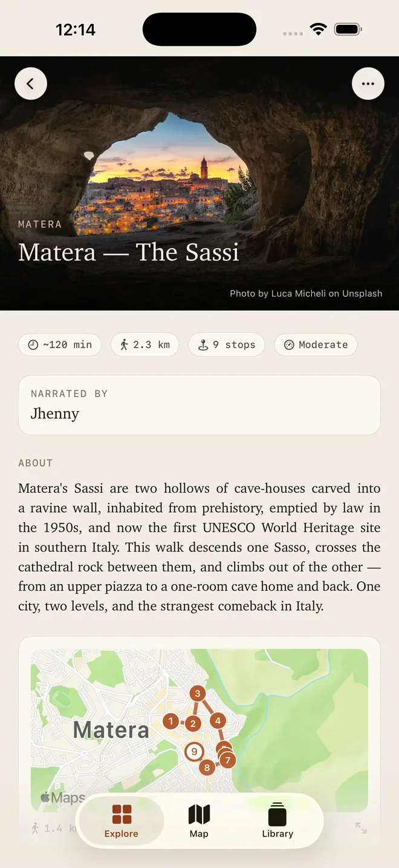Open the Photo by Luca Micheli credit
Viewport: 399px width, 868px height.
tap(306, 294)
